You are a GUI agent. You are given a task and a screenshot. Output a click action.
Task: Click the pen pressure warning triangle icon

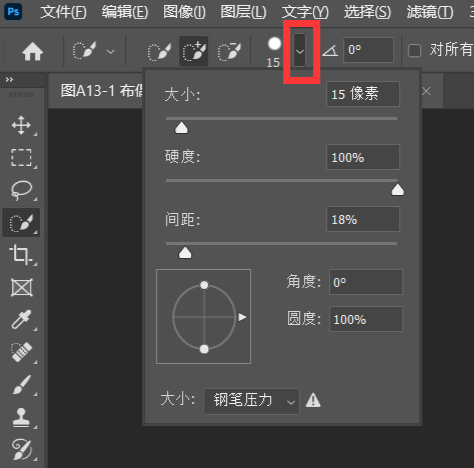point(313,400)
